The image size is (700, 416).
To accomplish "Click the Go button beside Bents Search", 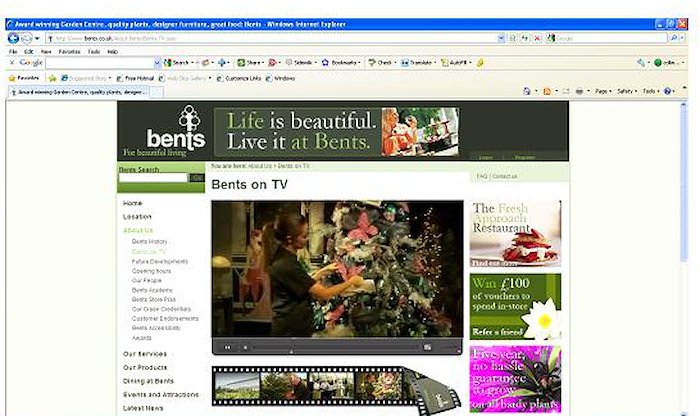I will [x=196, y=178].
